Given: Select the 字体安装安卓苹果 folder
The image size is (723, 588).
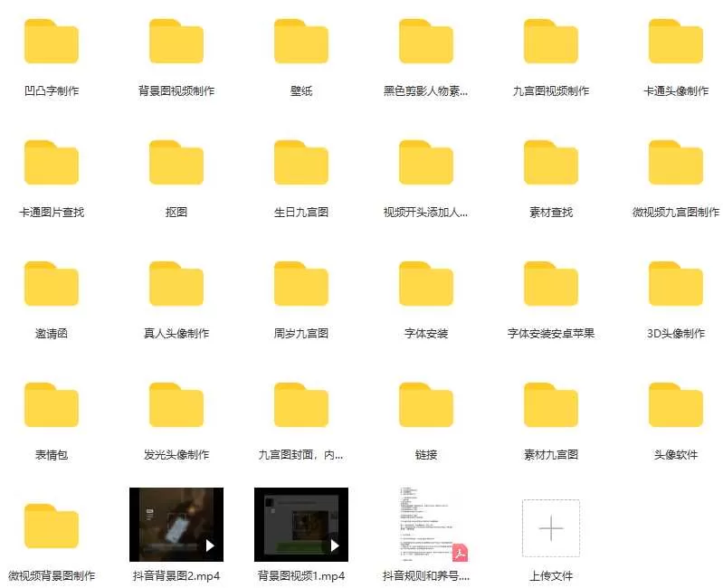Looking at the screenshot, I should point(550,284).
